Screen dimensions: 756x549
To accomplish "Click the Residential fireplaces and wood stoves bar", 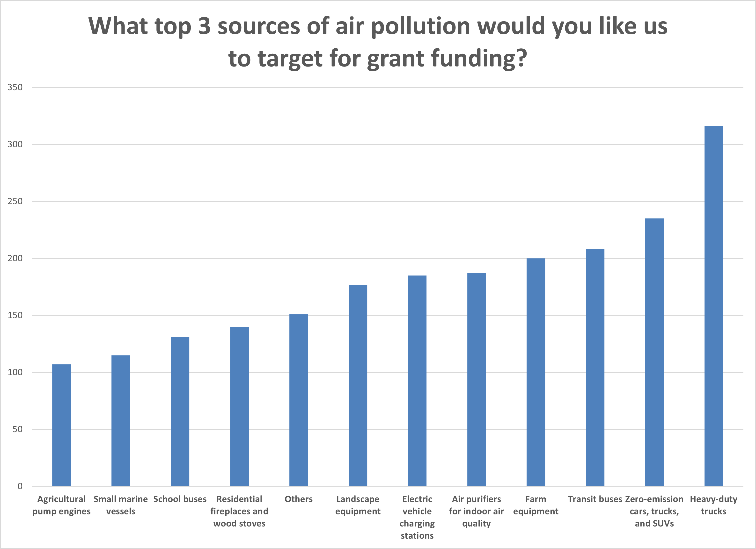I will (x=239, y=406).
